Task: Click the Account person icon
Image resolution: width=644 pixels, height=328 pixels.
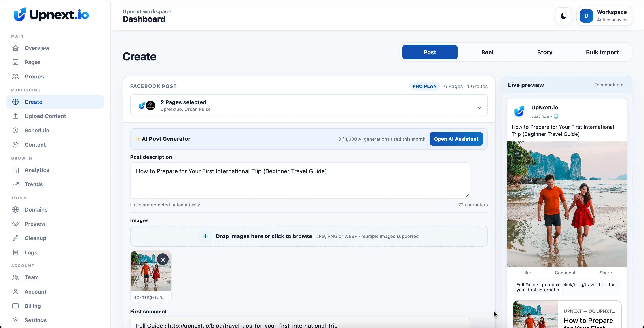Action: pyautogui.click(x=15, y=292)
